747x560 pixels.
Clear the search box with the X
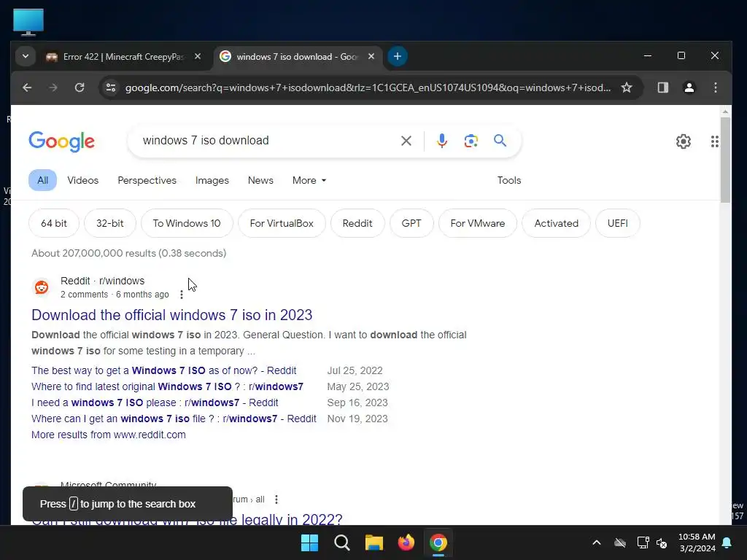pyautogui.click(x=406, y=141)
